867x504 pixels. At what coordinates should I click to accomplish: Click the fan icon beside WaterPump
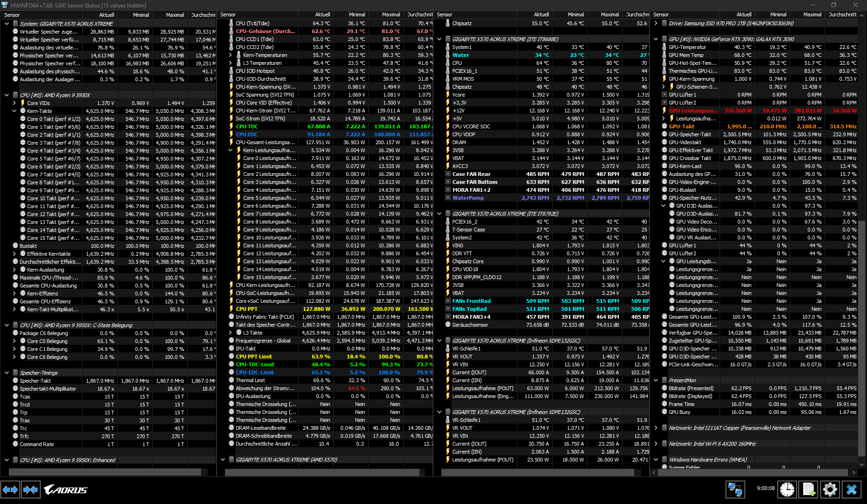point(447,198)
